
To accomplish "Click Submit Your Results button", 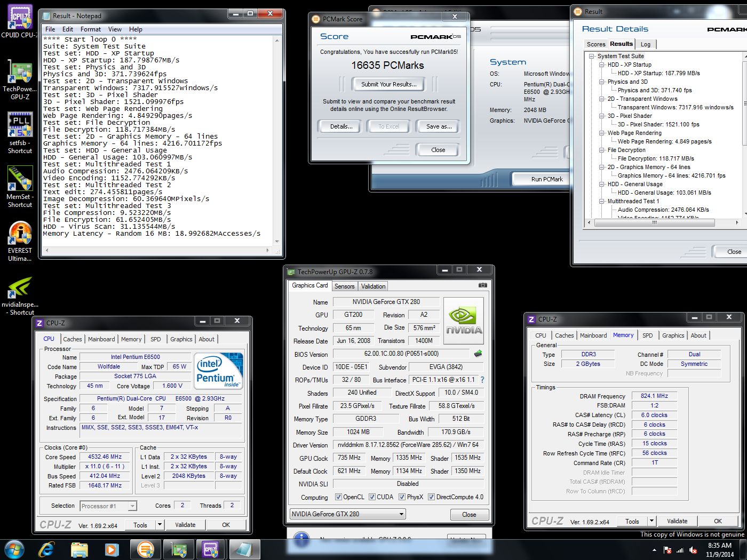I will tap(389, 84).
